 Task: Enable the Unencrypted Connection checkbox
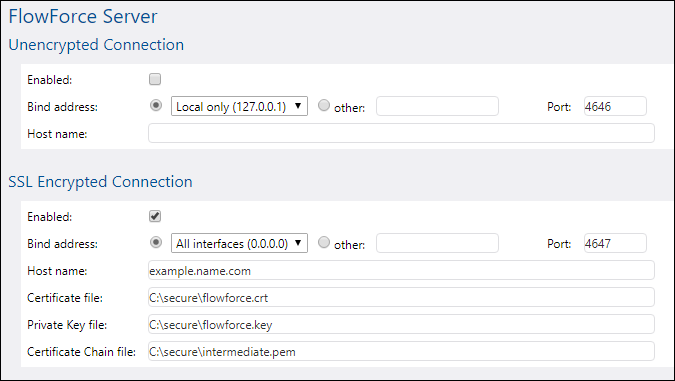click(x=155, y=79)
